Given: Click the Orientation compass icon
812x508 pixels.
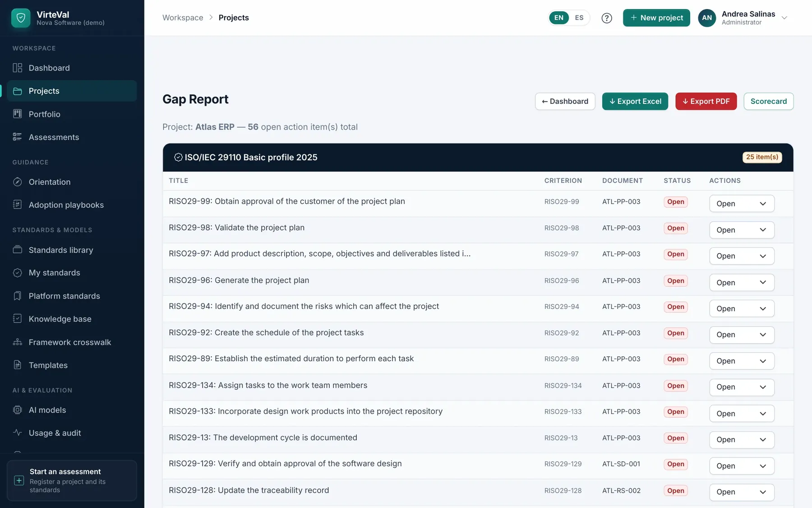Looking at the screenshot, I should point(18,182).
